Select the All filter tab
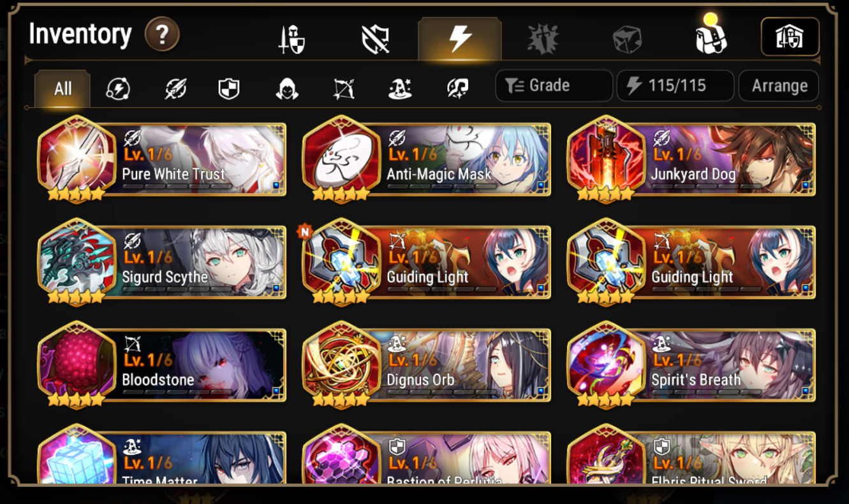Image resolution: width=849 pixels, height=504 pixels. click(x=63, y=89)
